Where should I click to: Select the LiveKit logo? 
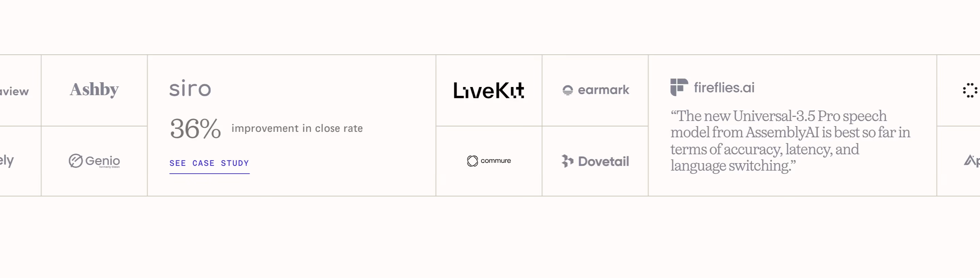coord(489,90)
